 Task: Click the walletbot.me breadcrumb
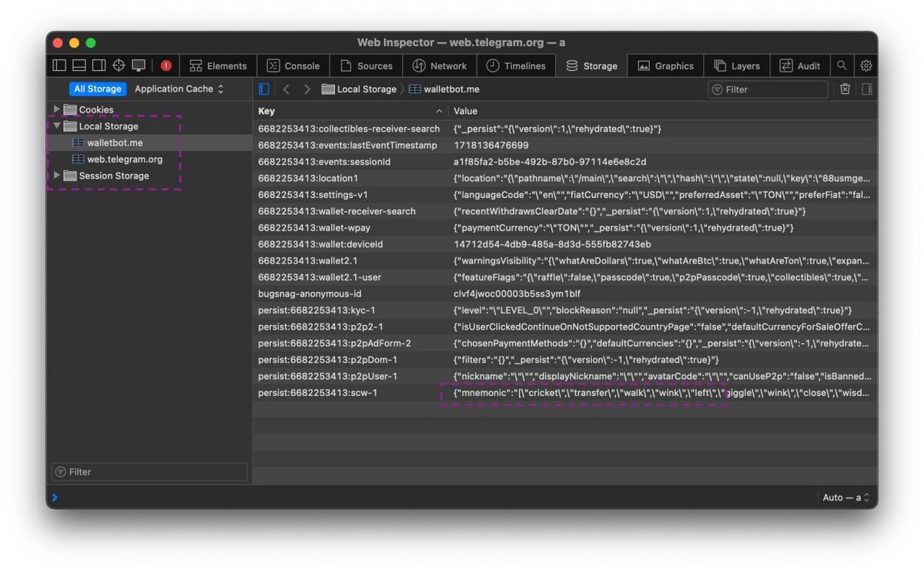444,89
